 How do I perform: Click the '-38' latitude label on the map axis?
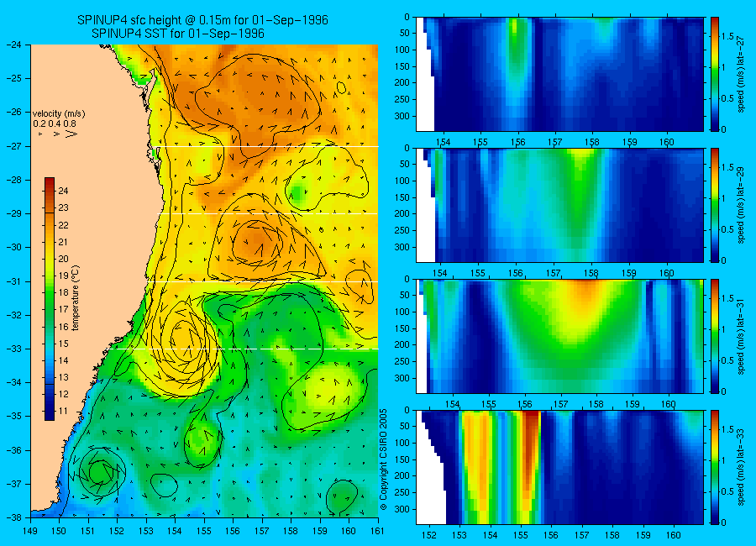click(x=14, y=517)
